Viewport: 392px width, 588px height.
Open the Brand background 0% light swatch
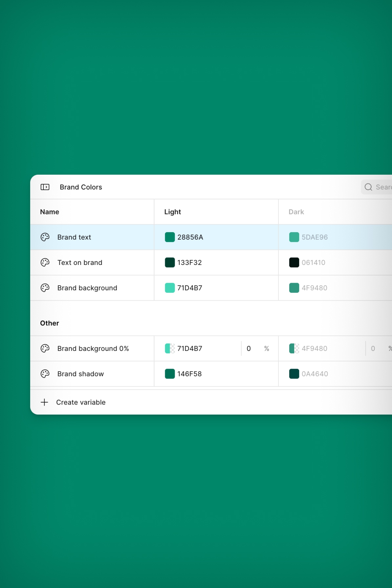[170, 348]
